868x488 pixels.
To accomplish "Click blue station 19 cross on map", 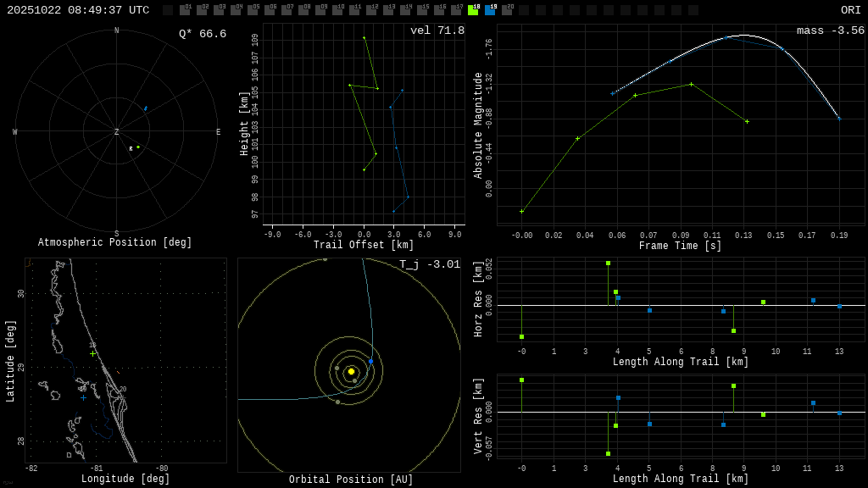I will tap(83, 397).
